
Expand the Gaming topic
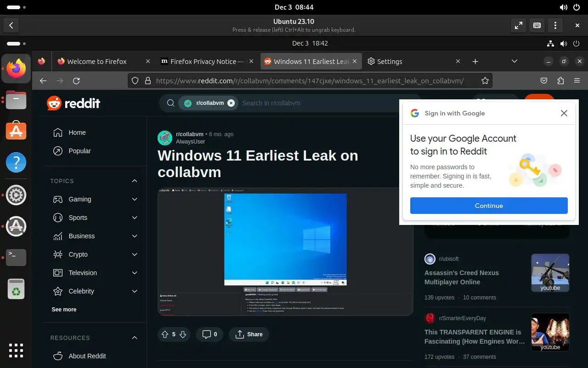[x=135, y=199]
